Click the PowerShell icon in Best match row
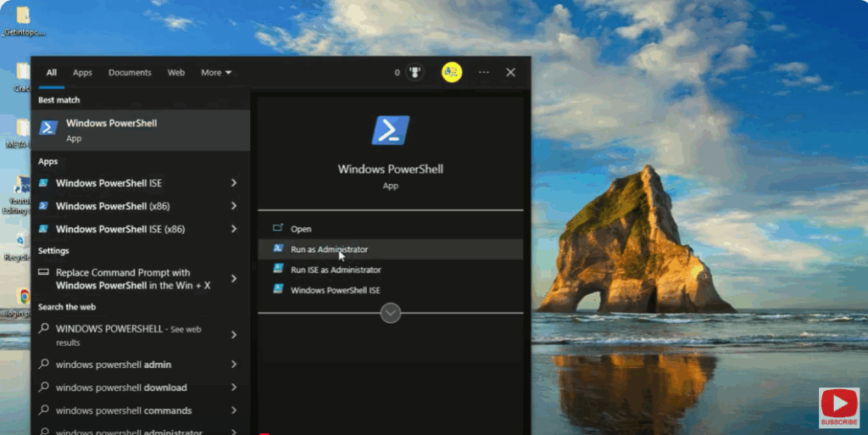Screen dimensions: 868x435 point(48,128)
